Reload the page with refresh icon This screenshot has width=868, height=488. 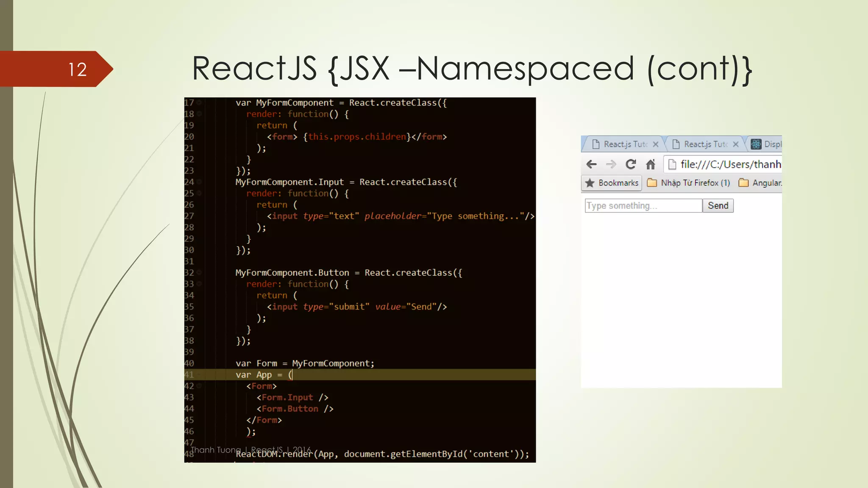point(631,164)
